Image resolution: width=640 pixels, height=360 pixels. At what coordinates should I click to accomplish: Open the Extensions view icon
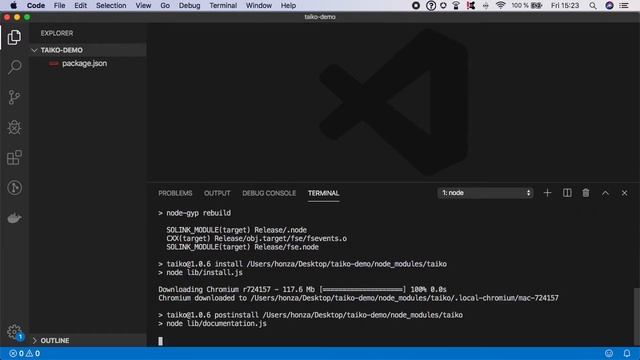(14, 158)
